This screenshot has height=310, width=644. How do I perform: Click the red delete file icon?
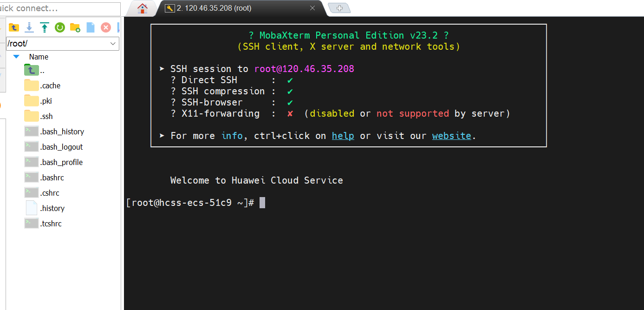[x=106, y=28]
